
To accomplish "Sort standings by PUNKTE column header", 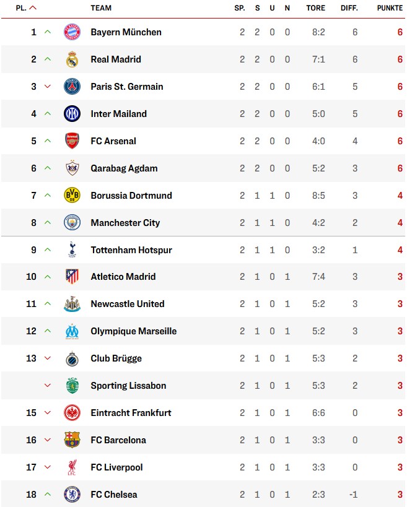I will pyautogui.click(x=390, y=8).
